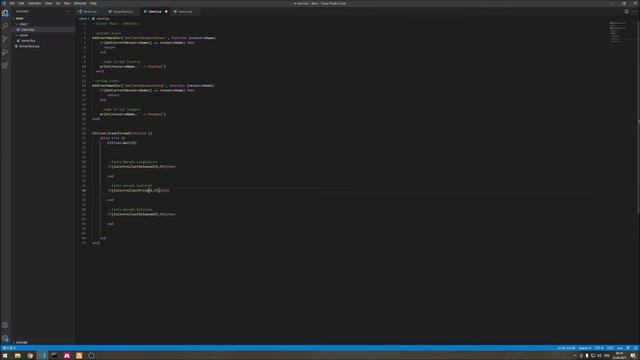Viewport: 640px width, 360px height.
Task: Open the pink app icon in taskbar
Action: click(x=67, y=356)
